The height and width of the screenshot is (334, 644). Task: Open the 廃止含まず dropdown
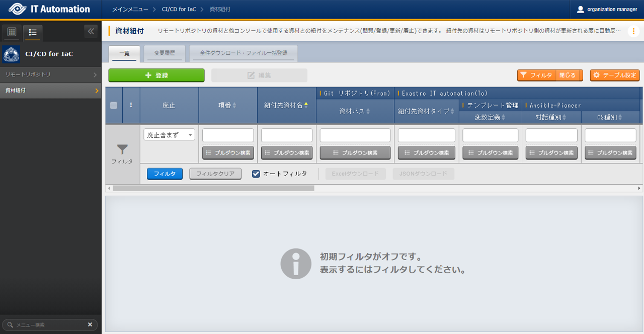point(169,135)
